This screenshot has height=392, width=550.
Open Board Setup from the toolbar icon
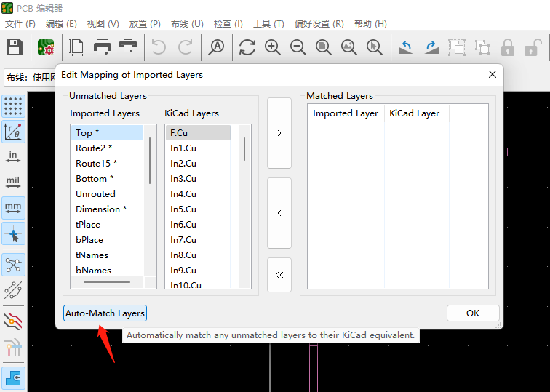click(46, 47)
